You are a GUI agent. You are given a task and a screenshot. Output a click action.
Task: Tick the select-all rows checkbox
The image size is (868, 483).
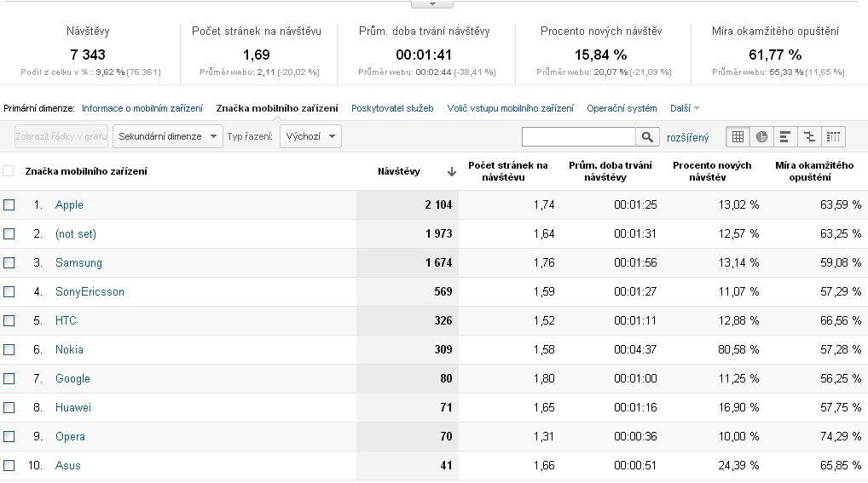coord(9,171)
